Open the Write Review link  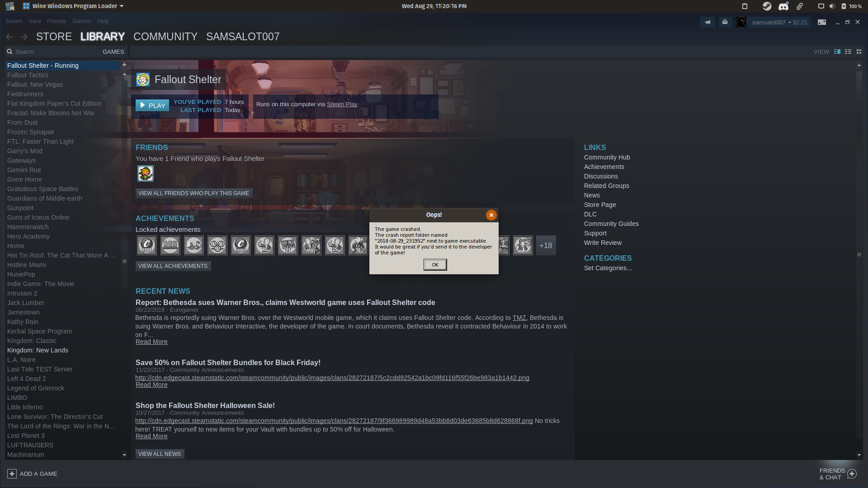click(x=603, y=243)
